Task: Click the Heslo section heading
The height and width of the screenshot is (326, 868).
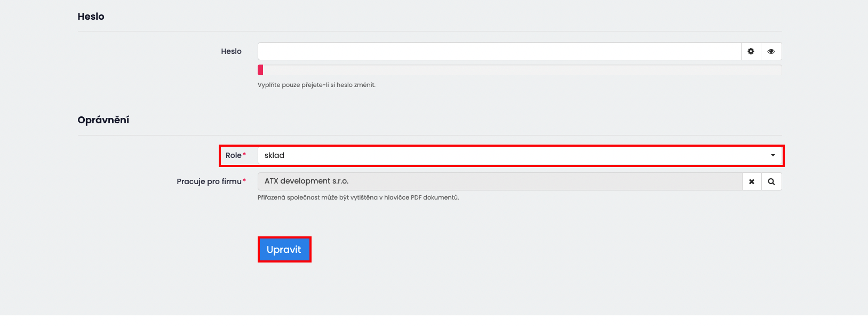Action: coord(91,17)
